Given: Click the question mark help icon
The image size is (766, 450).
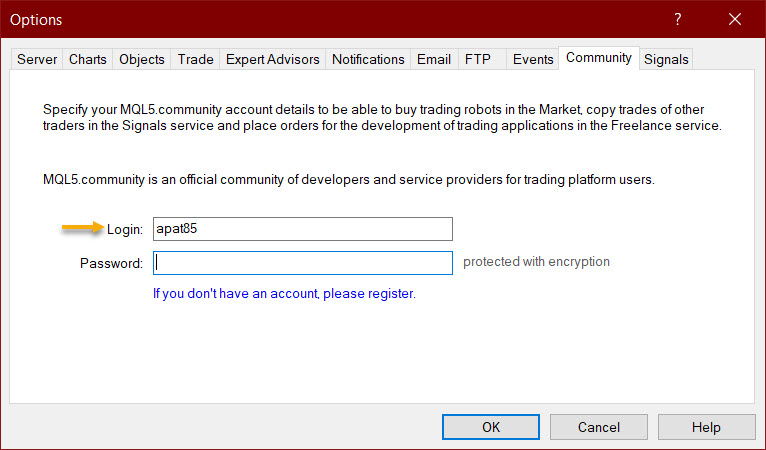Looking at the screenshot, I should tap(678, 20).
